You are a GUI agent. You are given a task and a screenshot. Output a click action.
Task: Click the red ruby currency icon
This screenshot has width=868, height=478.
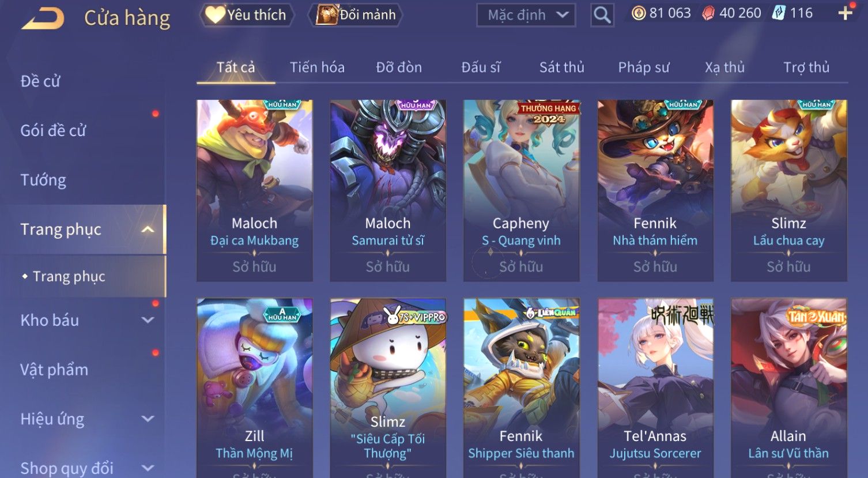pos(708,13)
